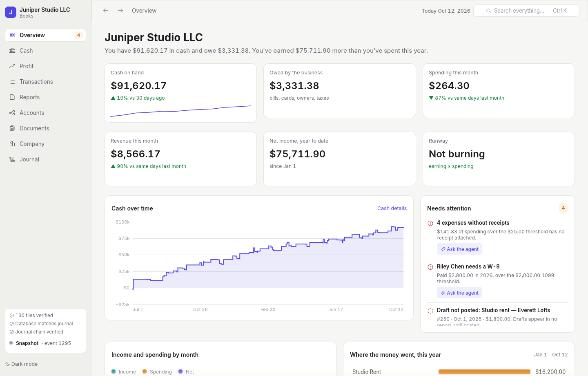The height and width of the screenshot is (376, 588).
Task: Click the Spending legend swatch
Action: click(145, 372)
